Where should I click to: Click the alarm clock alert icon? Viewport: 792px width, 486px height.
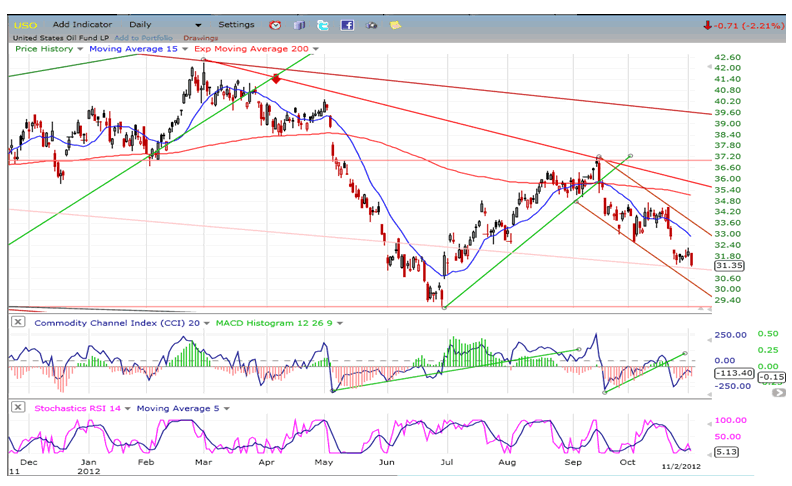click(x=275, y=24)
